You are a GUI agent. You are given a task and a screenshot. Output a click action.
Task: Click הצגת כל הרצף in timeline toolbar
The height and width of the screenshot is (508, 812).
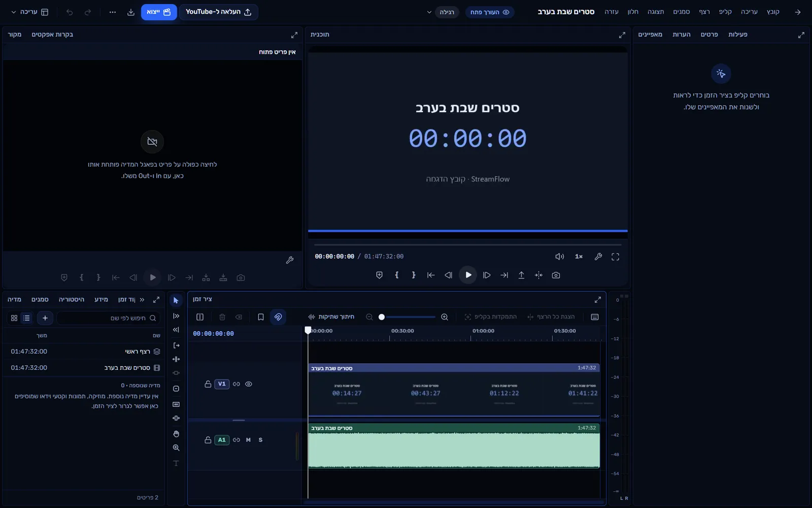pos(551,317)
